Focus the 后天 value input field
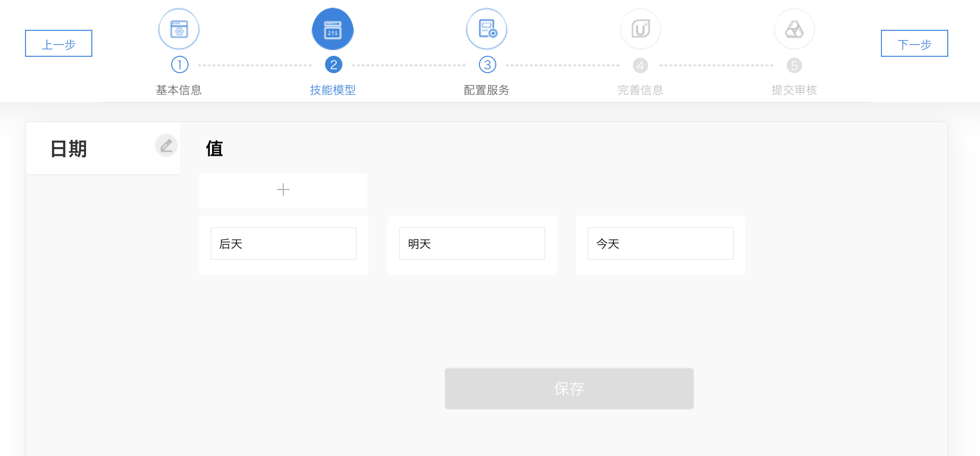 [284, 244]
